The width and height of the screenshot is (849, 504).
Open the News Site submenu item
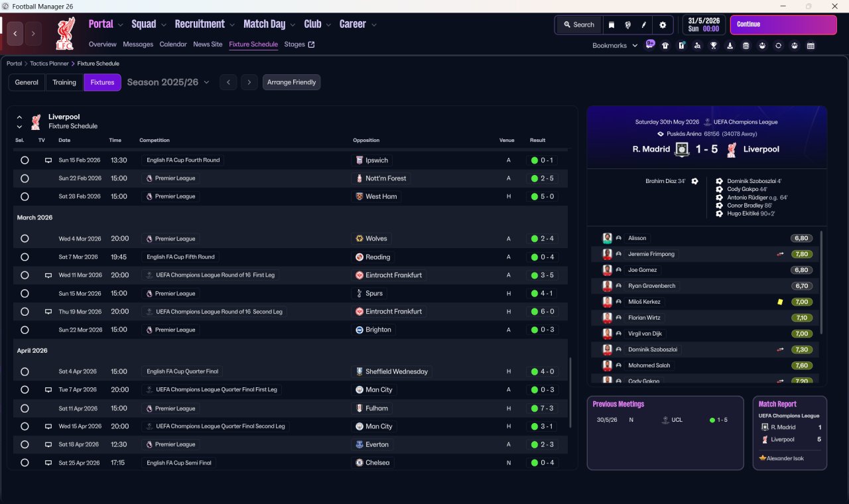click(x=208, y=44)
